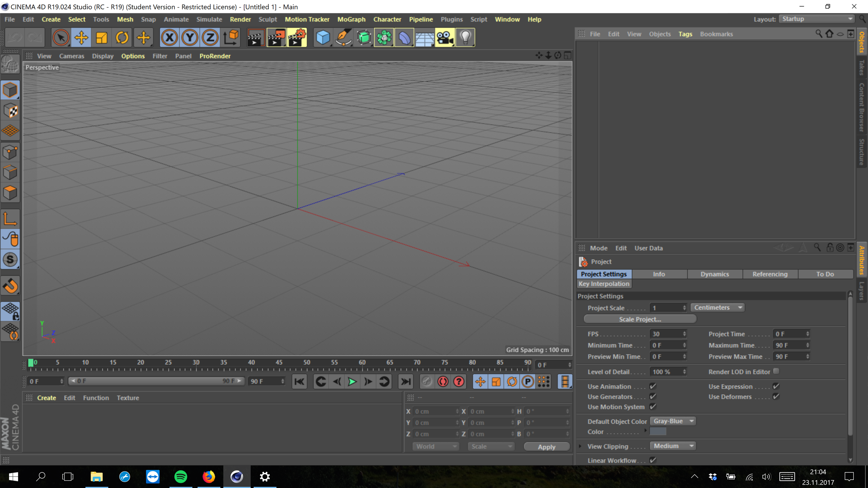Select the Rotate tool in top toolbar
Screen dimensions: 868x488
click(122, 37)
